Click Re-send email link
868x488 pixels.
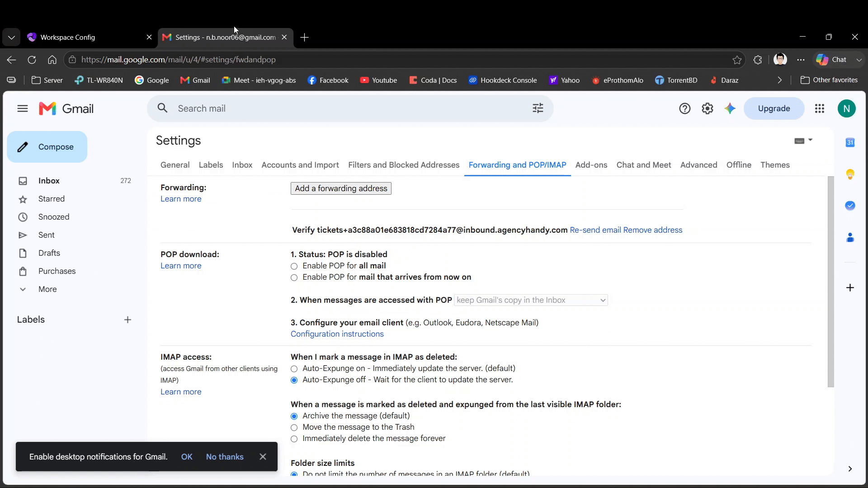[595, 230]
